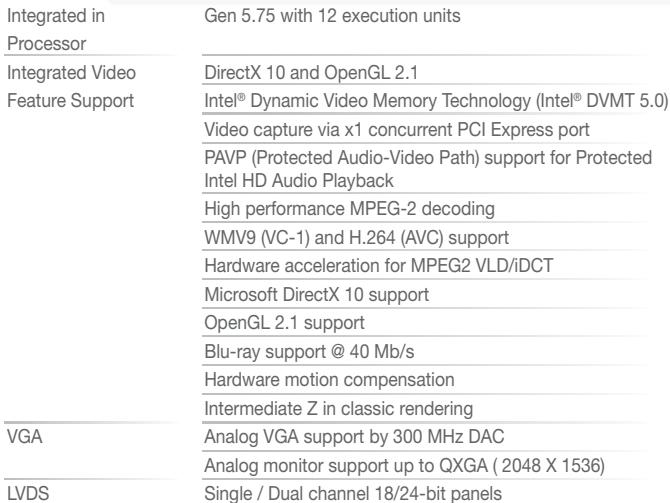670x503 pixels.
Task: Click the Intel Dynamic Video Memory Technology row
Action: [436, 101]
